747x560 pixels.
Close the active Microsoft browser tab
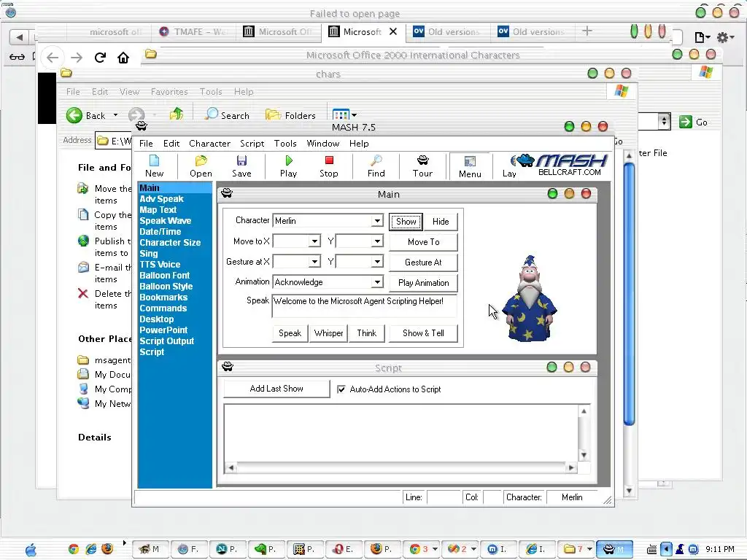(393, 31)
